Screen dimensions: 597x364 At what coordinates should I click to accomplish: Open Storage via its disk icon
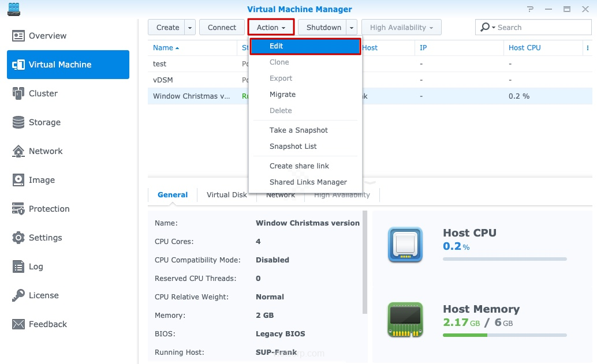(18, 122)
